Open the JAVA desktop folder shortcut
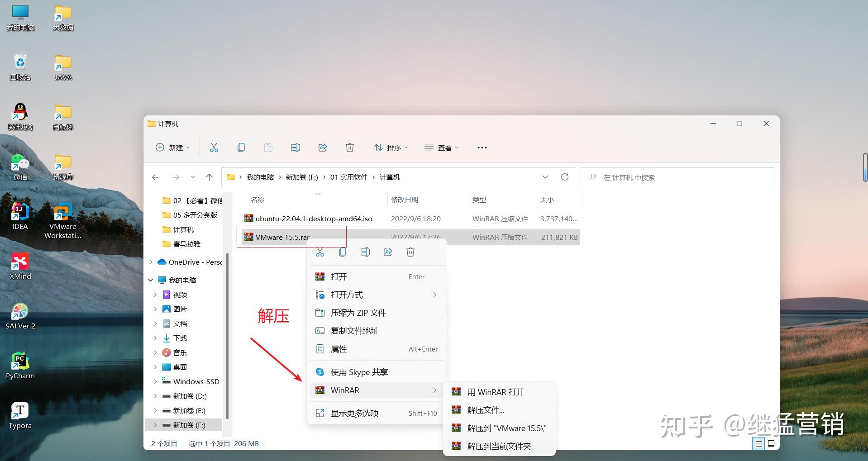This screenshot has width=868, height=461. 63,67
